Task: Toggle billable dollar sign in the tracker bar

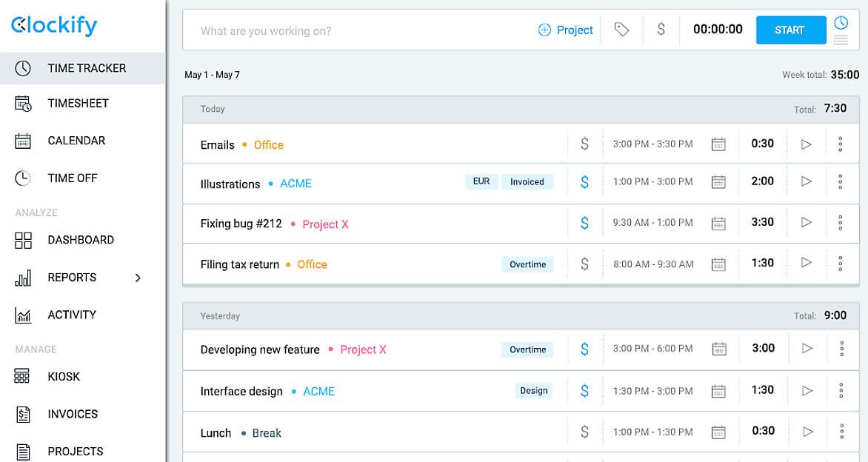Action: coord(661,30)
